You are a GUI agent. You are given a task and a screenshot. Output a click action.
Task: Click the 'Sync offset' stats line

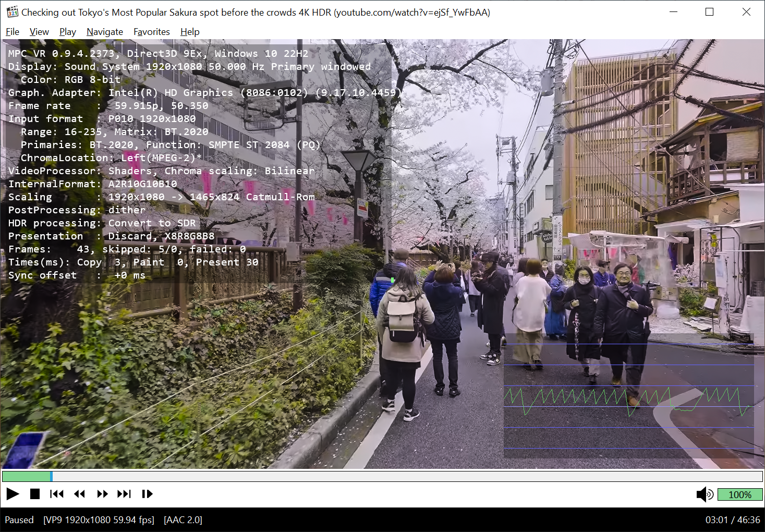(x=77, y=275)
